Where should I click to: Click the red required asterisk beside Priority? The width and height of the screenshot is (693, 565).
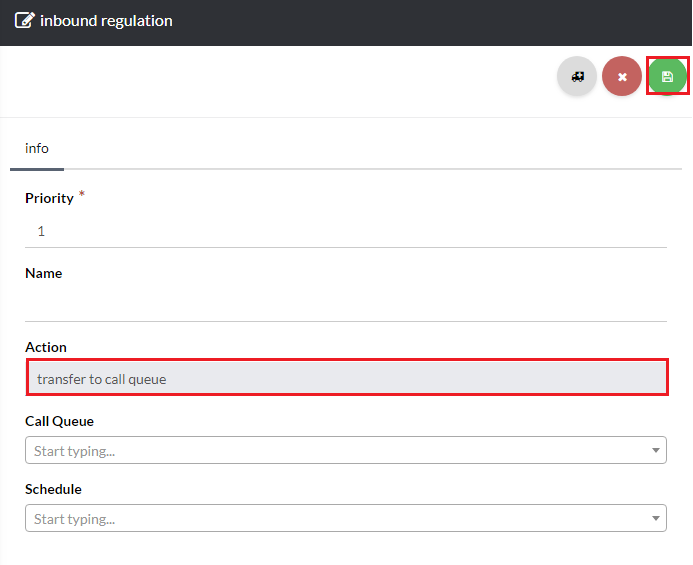[82, 194]
